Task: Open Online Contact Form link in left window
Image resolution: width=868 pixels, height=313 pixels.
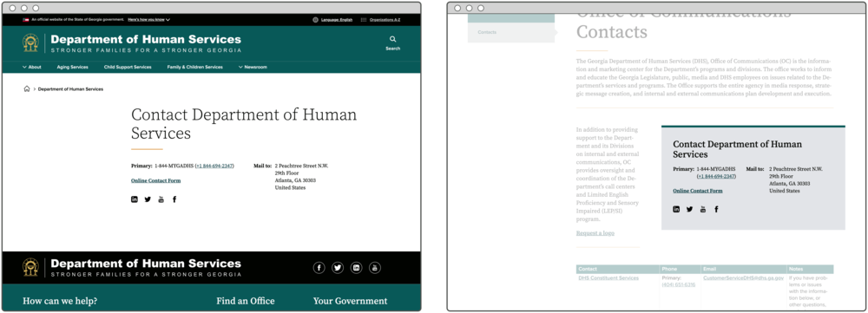Action: point(155,180)
